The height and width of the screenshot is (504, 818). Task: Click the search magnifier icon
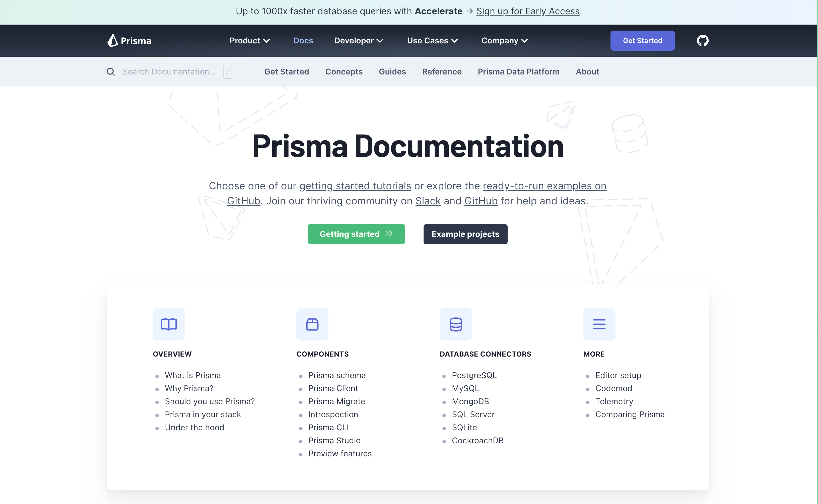pos(111,72)
